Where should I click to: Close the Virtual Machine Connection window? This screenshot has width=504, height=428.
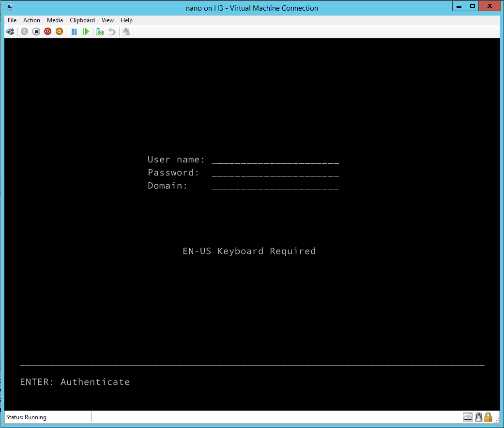(489, 6)
